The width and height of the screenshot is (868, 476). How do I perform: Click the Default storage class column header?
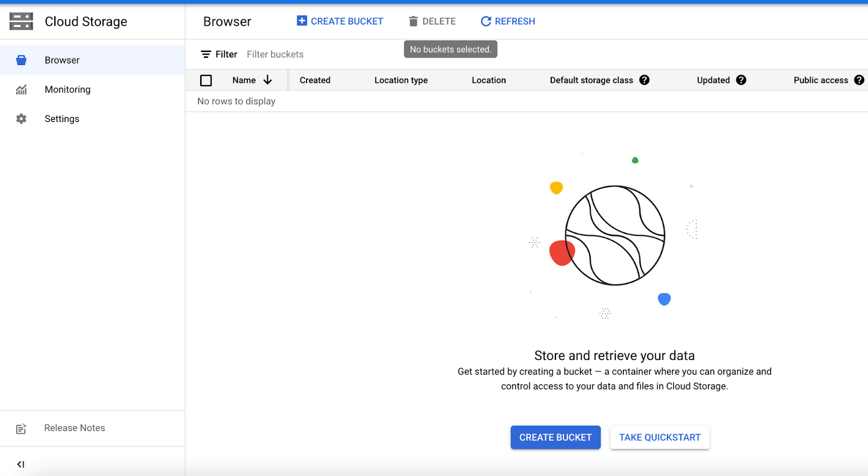coord(591,80)
